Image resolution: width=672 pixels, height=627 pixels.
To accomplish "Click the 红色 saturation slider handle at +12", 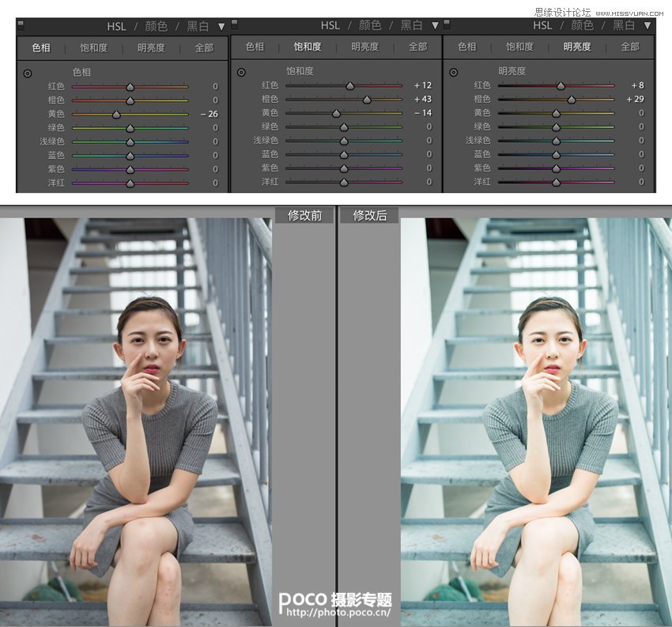I will (350, 86).
